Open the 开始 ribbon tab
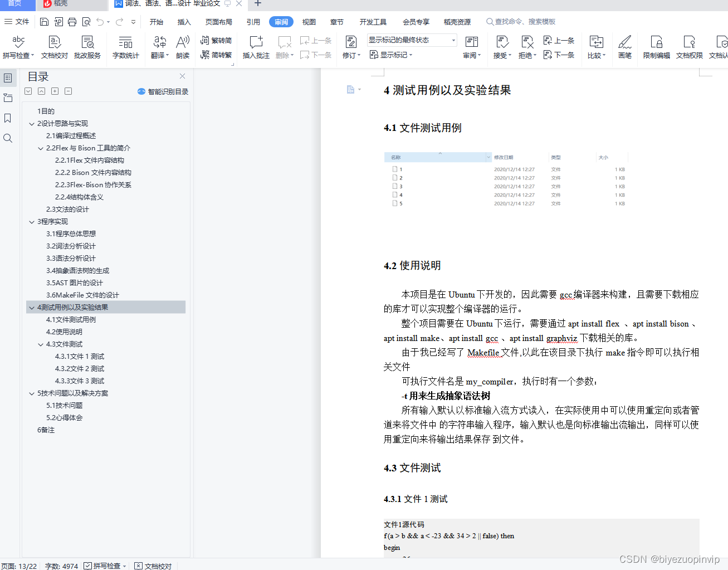This screenshot has width=728, height=570. (x=157, y=22)
